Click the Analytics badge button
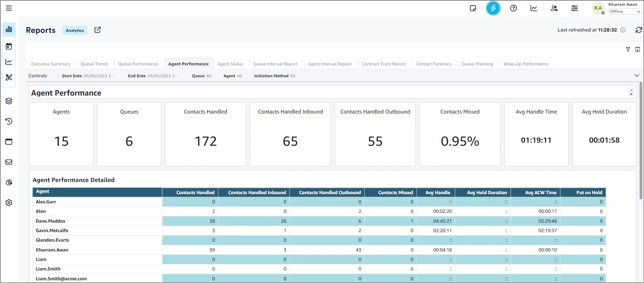The image size is (644, 283). coord(75,31)
